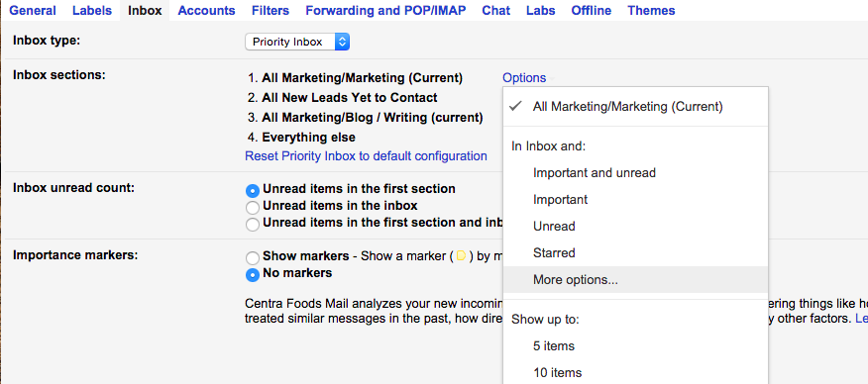Open the Labs tab
This screenshot has width=868, height=384.
[540, 11]
